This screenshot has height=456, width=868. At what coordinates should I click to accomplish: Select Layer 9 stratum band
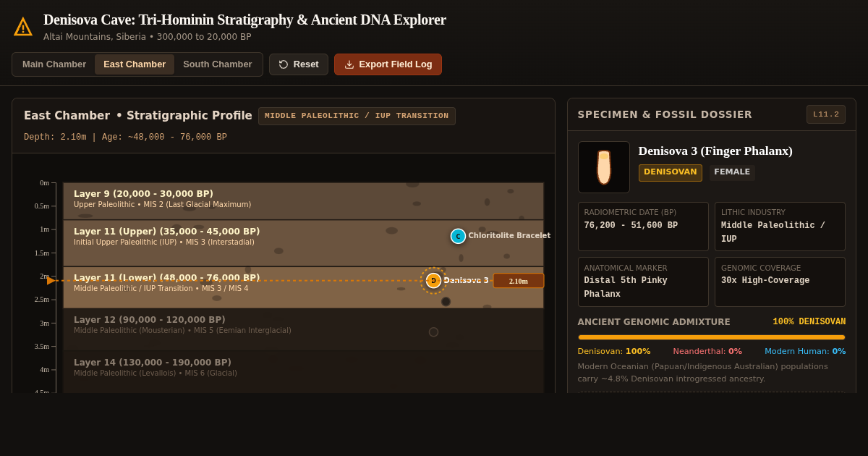click(x=303, y=200)
